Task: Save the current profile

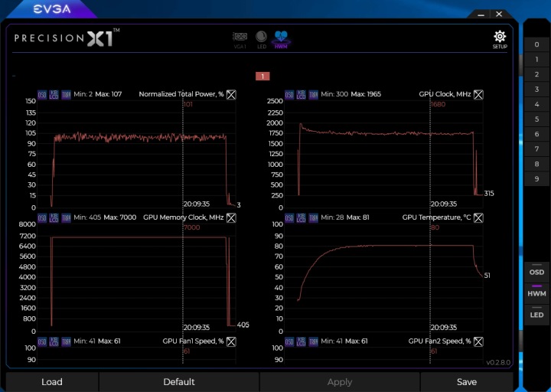Action: 467,382
